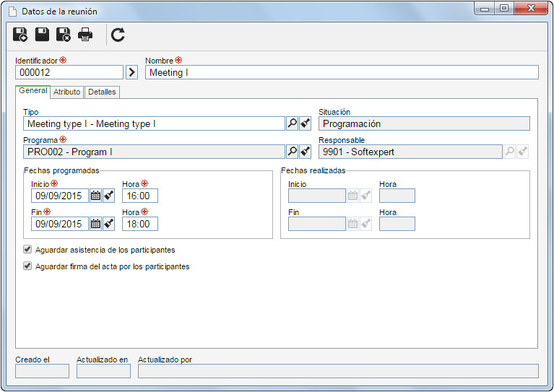
Task: Click the scheduled start Hora field 16:00
Action: [x=140, y=196]
